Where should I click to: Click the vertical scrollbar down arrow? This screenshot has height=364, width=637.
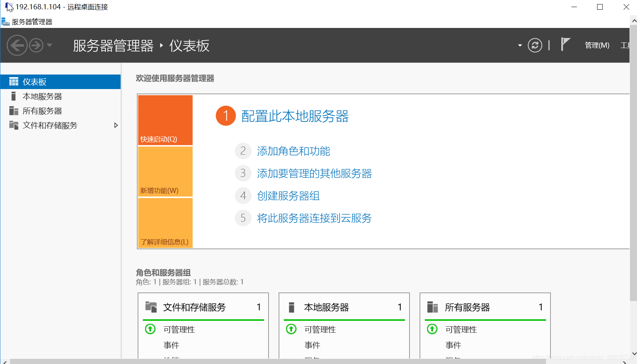pyautogui.click(x=634, y=354)
